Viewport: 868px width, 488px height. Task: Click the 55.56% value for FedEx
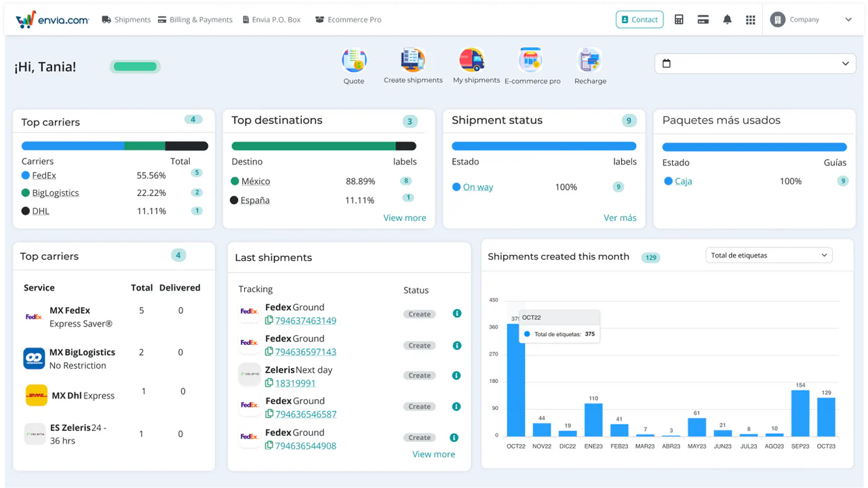pyautogui.click(x=151, y=175)
